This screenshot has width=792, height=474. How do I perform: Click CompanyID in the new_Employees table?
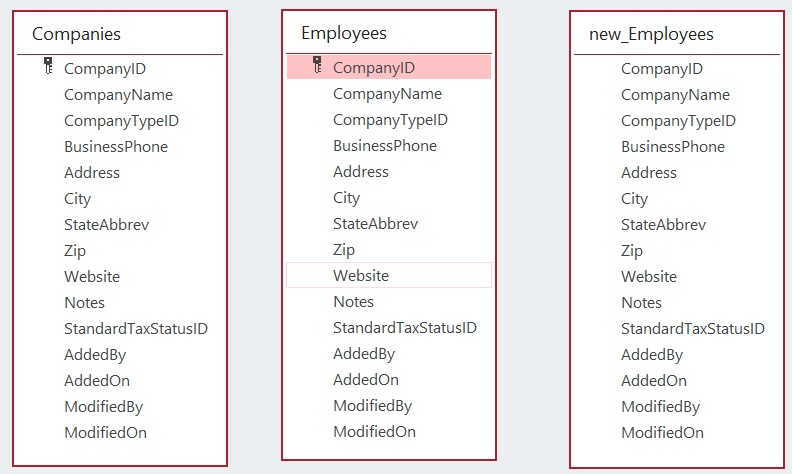[661, 69]
